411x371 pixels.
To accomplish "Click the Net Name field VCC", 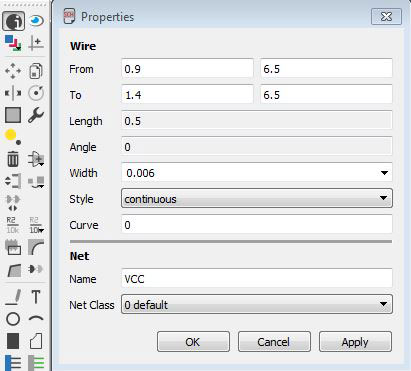I will (257, 278).
